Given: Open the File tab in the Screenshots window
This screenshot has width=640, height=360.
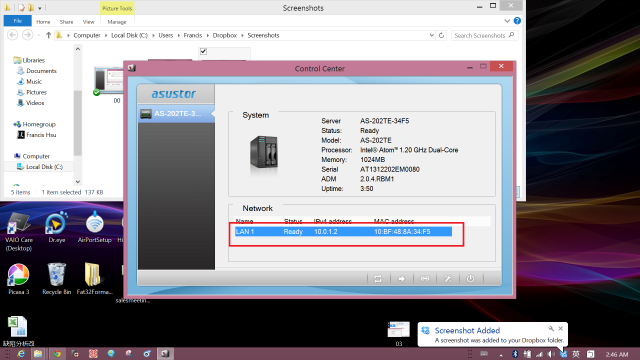Looking at the screenshot, I should click(18, 21).
